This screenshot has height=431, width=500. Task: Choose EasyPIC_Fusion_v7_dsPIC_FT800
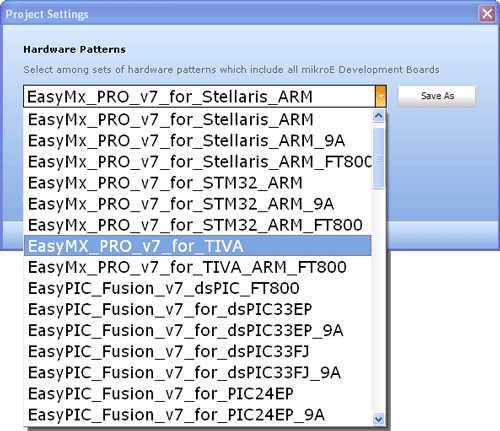(198, 288)
